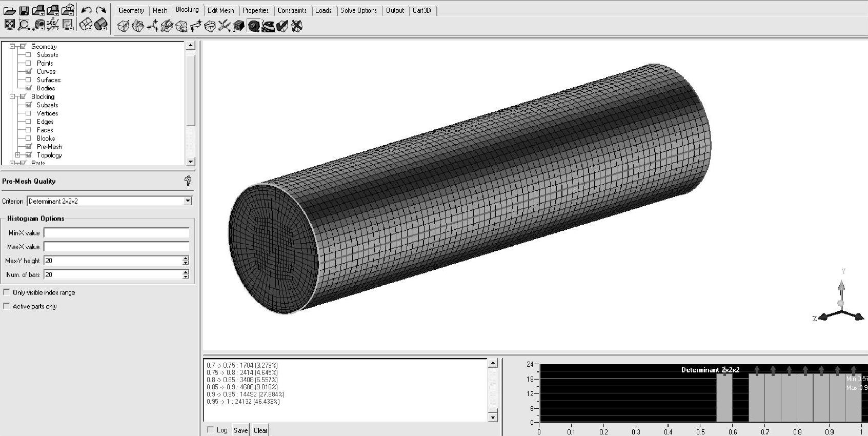The image size is (868, 436).
Task: Click the Min-X value input field
Action: tap(116, 233)
